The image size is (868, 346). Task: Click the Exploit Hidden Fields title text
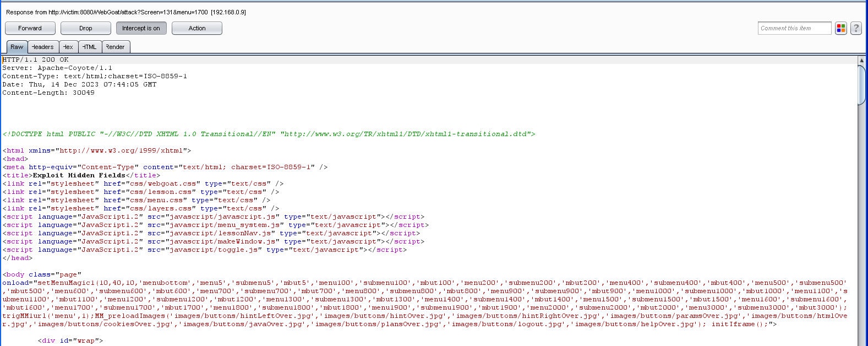[79, 175]
